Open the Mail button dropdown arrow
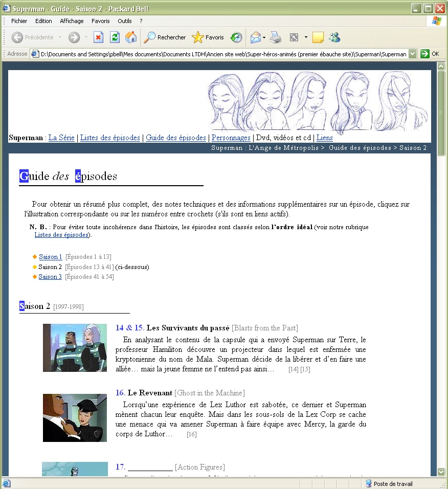 (x=264, y=37)
